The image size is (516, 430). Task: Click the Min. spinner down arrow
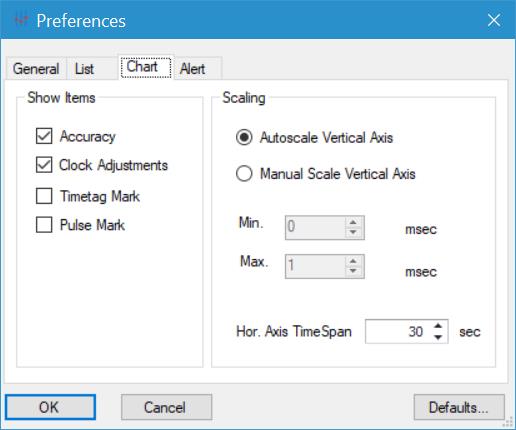353,232
